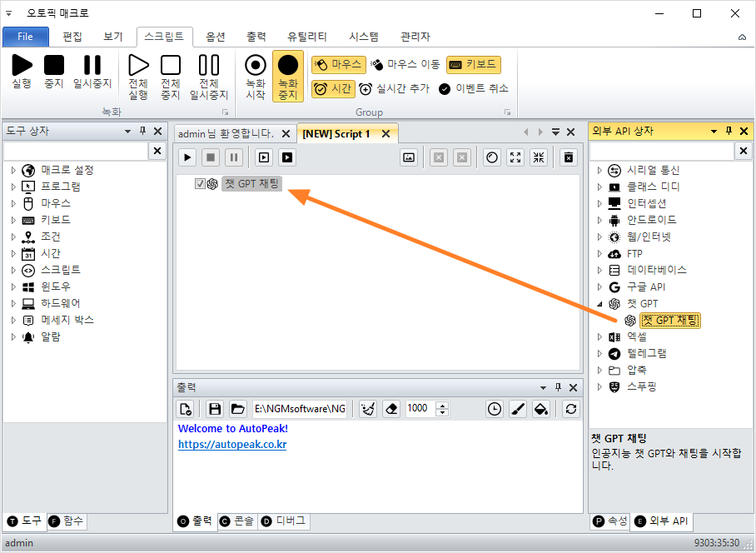Collapse the 챗 GPT API node

(x=599, y=304)
